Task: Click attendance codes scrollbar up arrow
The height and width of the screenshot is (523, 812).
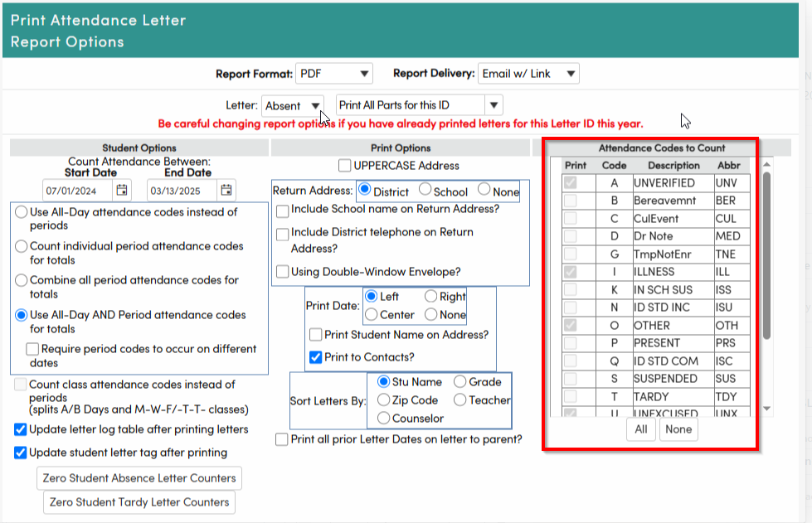Action: [767, 164]
